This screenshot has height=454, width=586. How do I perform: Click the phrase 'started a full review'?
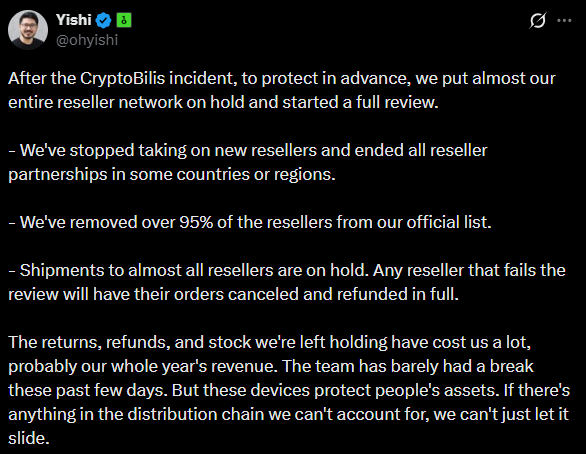tap(360, 102)
